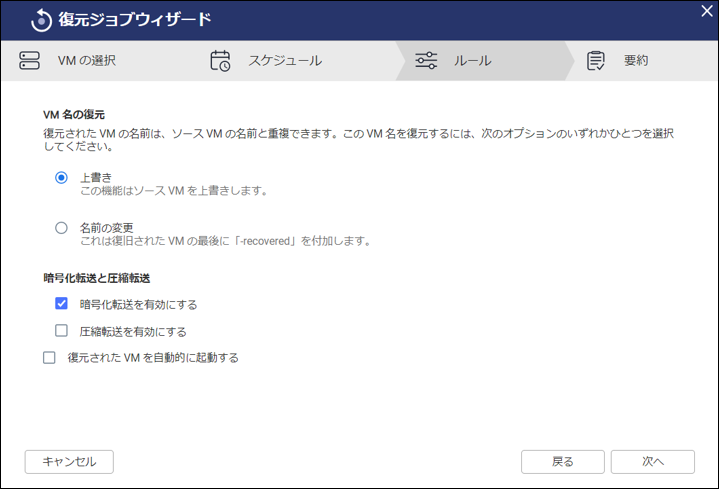Enable the 圧縮転送を有効にする checkbox
Viewport: 719px width, 489px height.
point(62,331)
